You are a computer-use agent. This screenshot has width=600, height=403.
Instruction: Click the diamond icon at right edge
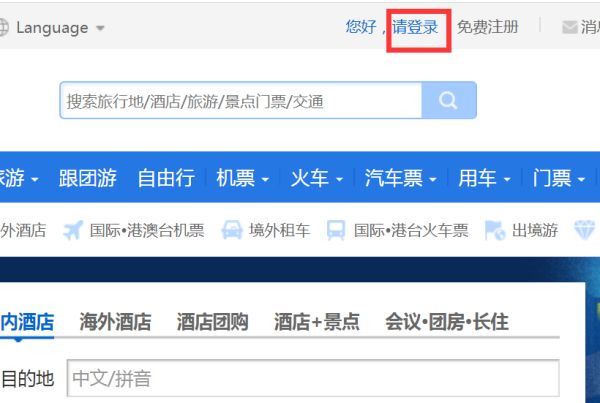click(585, 230)
